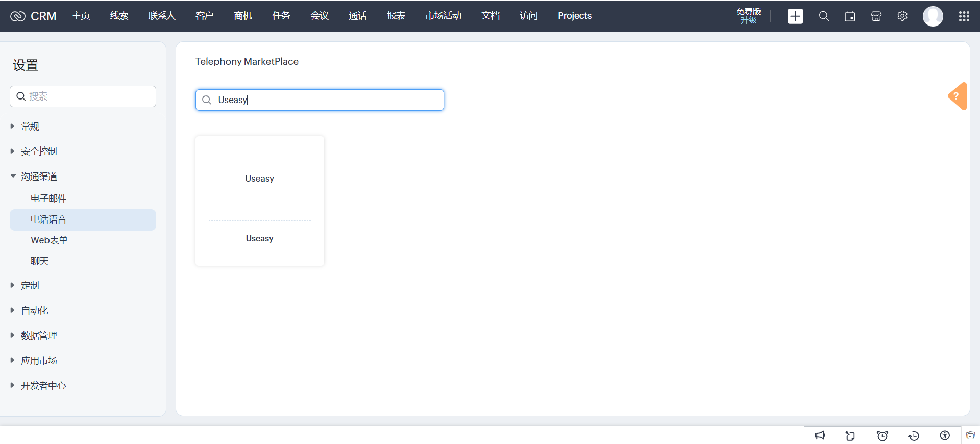Click the chat windows icon at bottom right
The image size is (980, 444).
coord(970,435)
